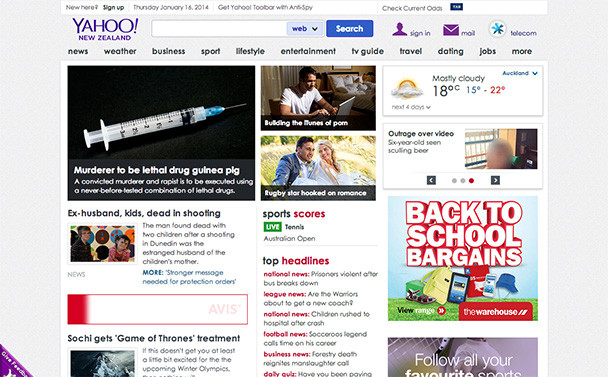This screenshot has height=377, width=608.
Task: Click the mostly cloudy weather icon
Action: (407, 88)
